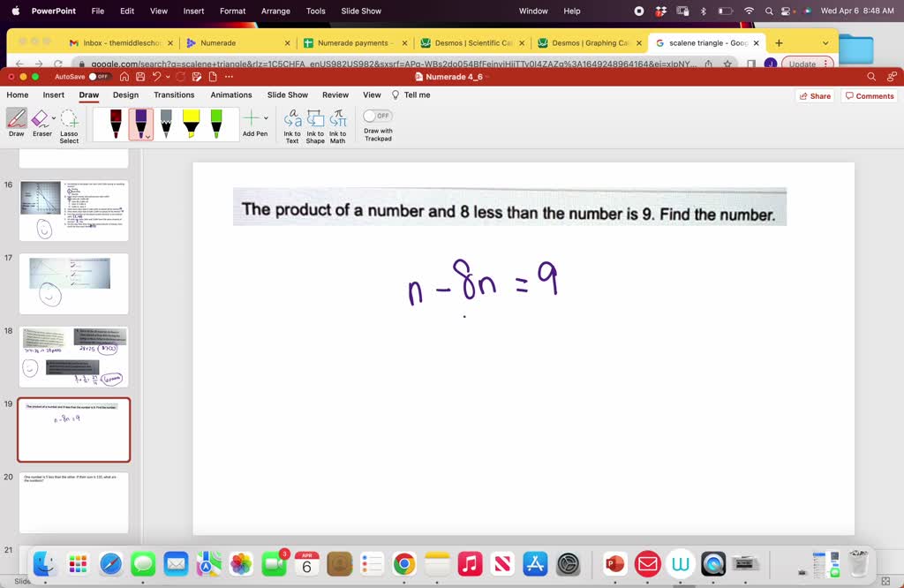Open the Design ribbon tab
904x588 pixels.
(125, 94)
